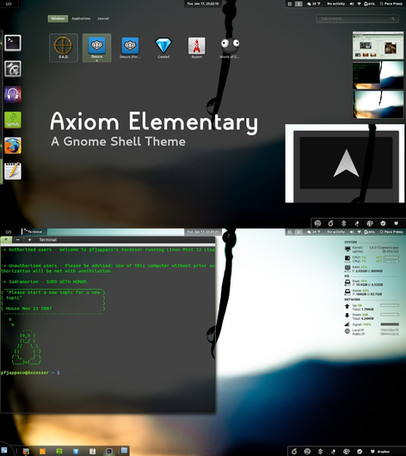Open the red rocket app icon
Image resolution: width=406 pixels, height=456 pixels.
point(197,47)
